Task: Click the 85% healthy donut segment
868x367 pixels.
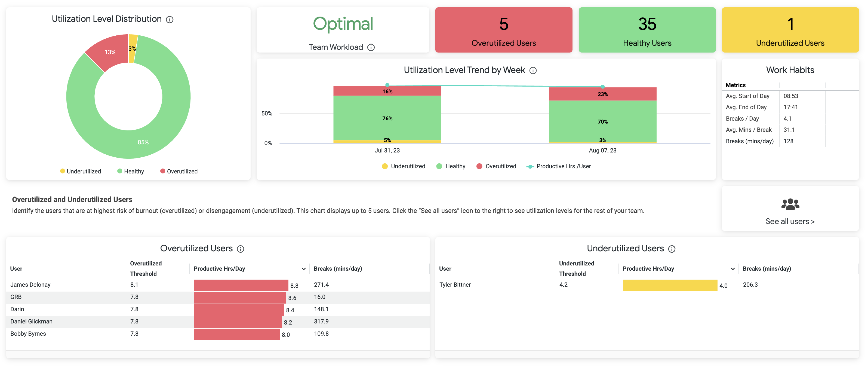Action: (143, 142)
